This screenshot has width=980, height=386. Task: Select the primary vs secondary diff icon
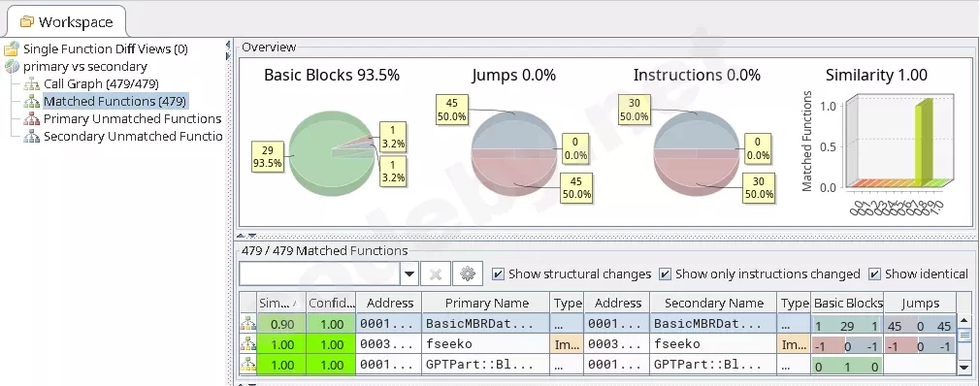(x=12, y=66)
